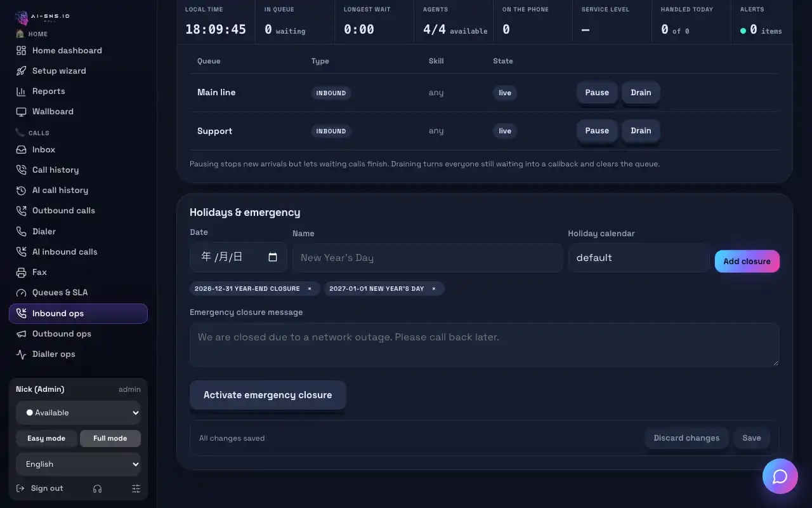Screen dimensions: 812x508
Task: Pause the Main line queue
Action: pyautogui.click(x=597, y=93)
